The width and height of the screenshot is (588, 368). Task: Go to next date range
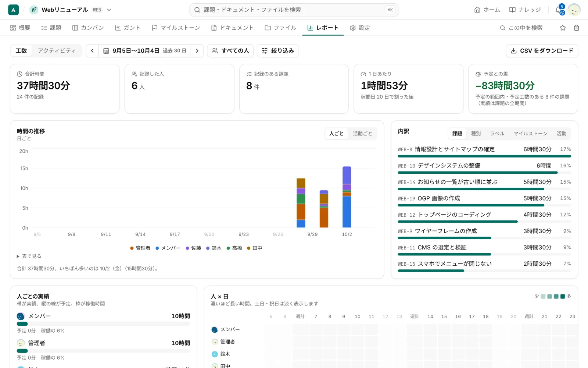point(197,51)
